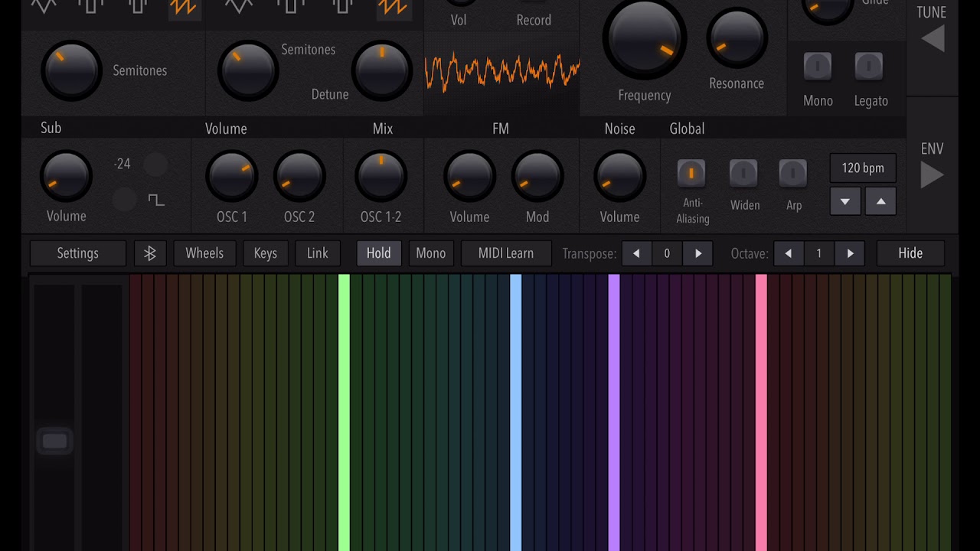The height and width of the screenshot is (551, 980).
Task: Open Settings
Action: click(x=78, y=253)
